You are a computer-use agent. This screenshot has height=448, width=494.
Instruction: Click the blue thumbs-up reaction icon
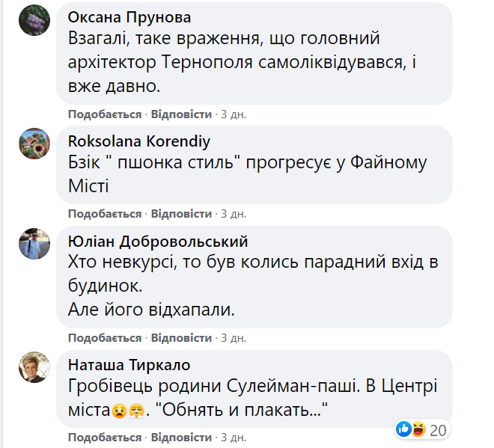click(404, 429)
